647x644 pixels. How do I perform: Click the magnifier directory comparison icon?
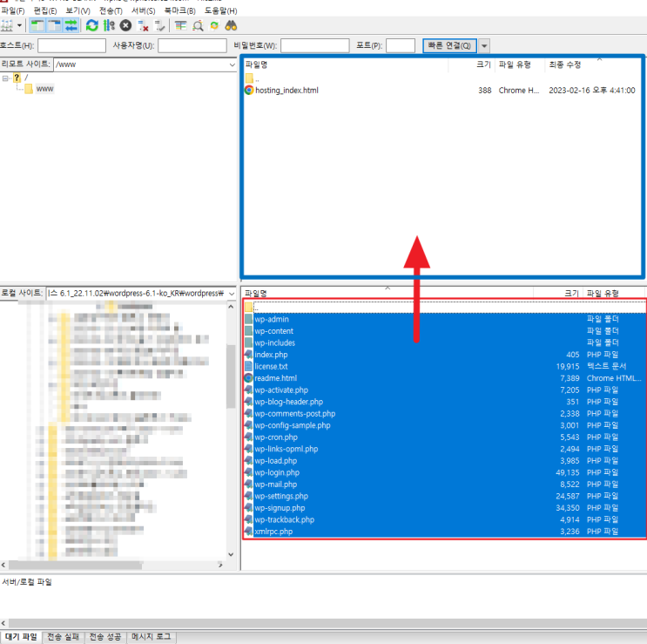click(x=198, y=25)
